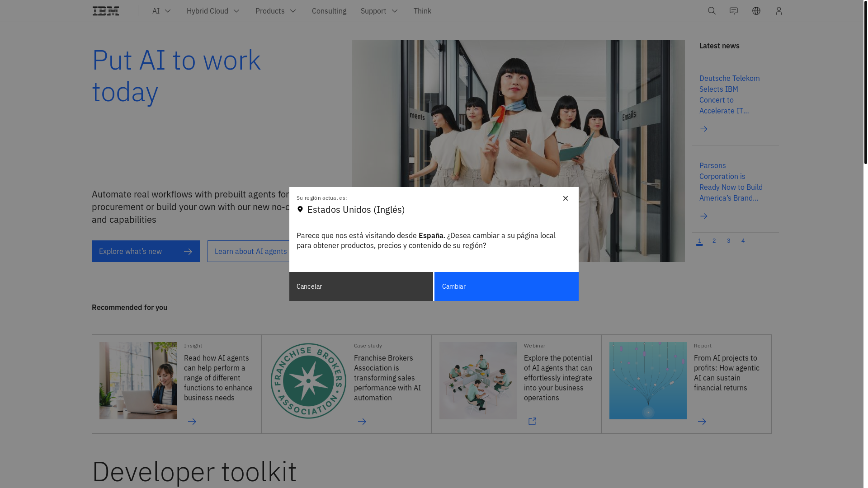
Task: Select news page 2
Action: pos(714,241)
